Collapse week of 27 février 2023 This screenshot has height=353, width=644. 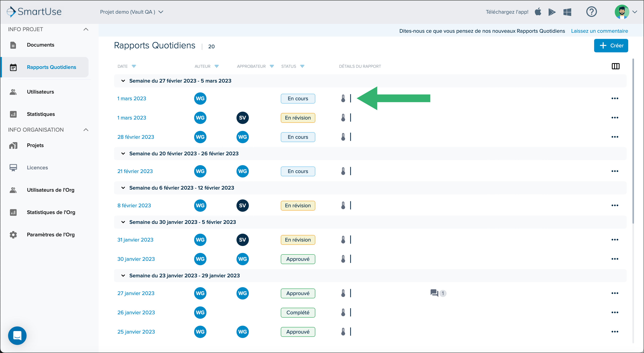[x=123, y=81]
